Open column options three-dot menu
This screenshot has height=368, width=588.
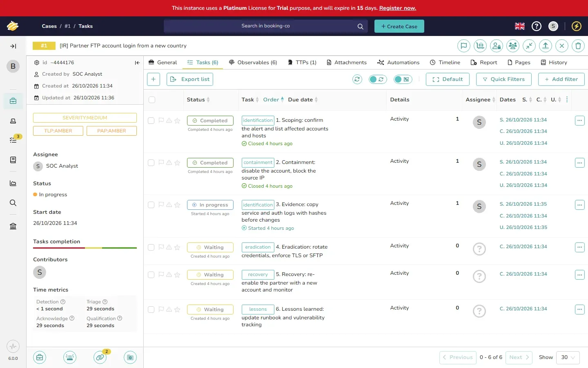pyautogui.click(x=567, y=100)
